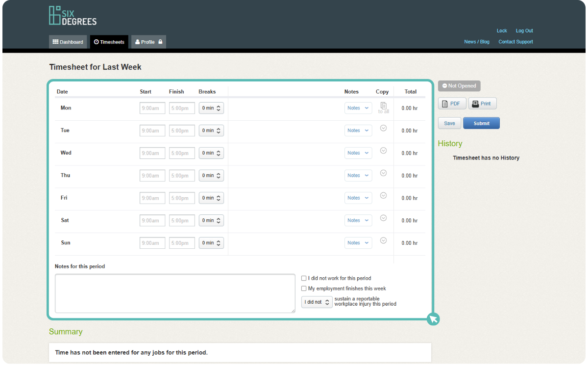Open the Notes dropdown for Monday
Image resolution: width=588 pixels, height=368 pixels.
358,107
